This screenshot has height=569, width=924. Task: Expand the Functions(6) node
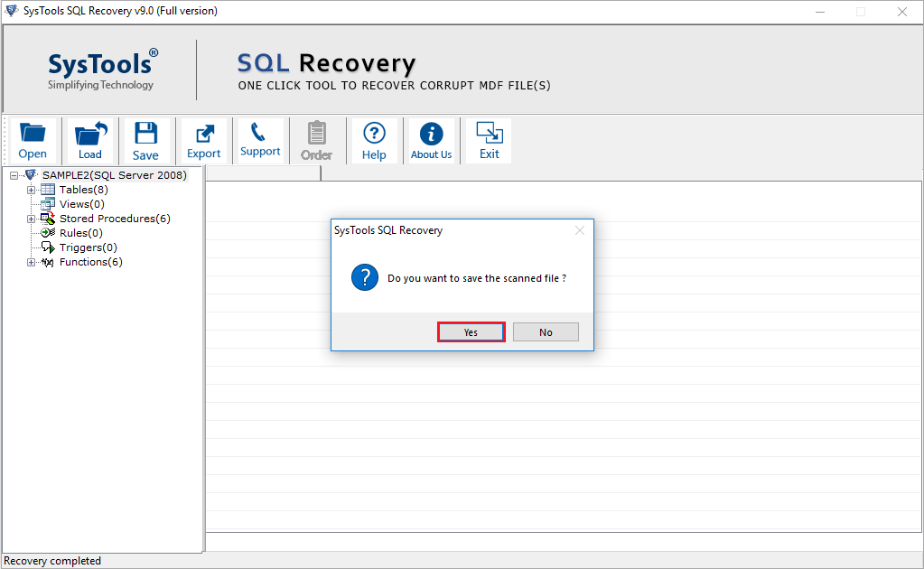[31, 263]
